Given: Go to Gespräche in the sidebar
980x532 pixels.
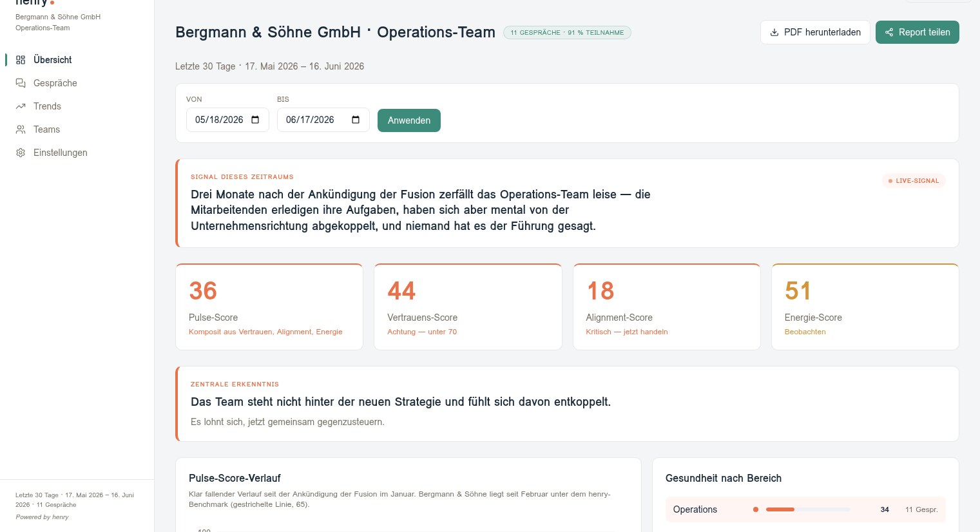Looking at the screenshot, I should [x=77, y=83].
